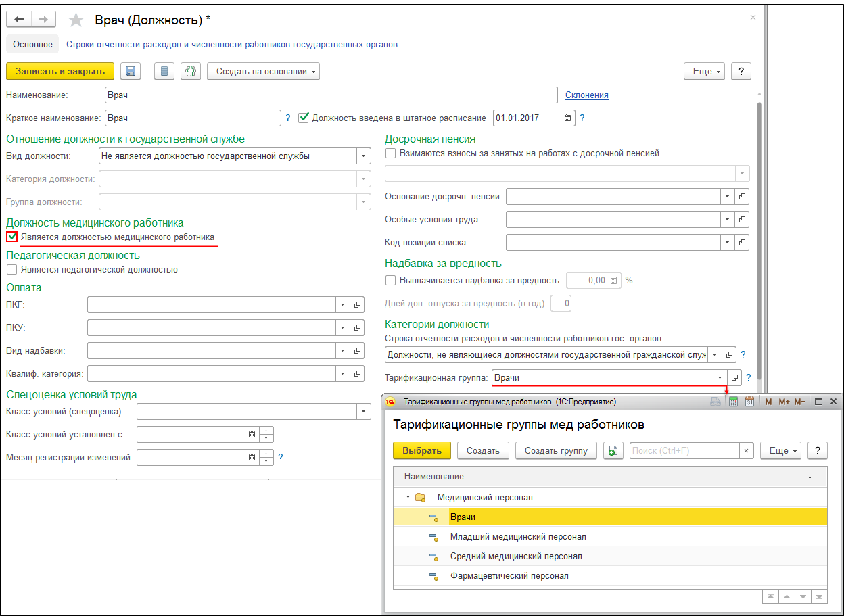Open linked item for Тарификационная группа Врачи
Screen dimensions: 844x616
[x=735, y=377]
